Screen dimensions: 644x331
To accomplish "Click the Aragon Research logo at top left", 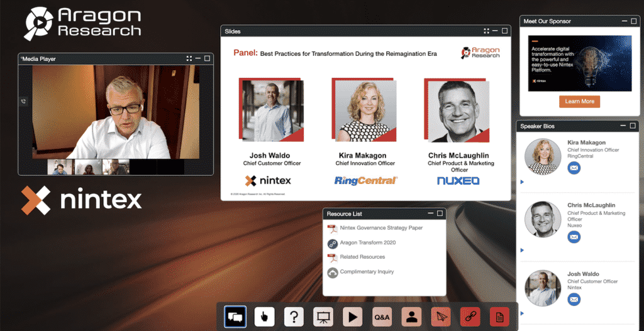I will pyautogui.click(x=82, y=23).
